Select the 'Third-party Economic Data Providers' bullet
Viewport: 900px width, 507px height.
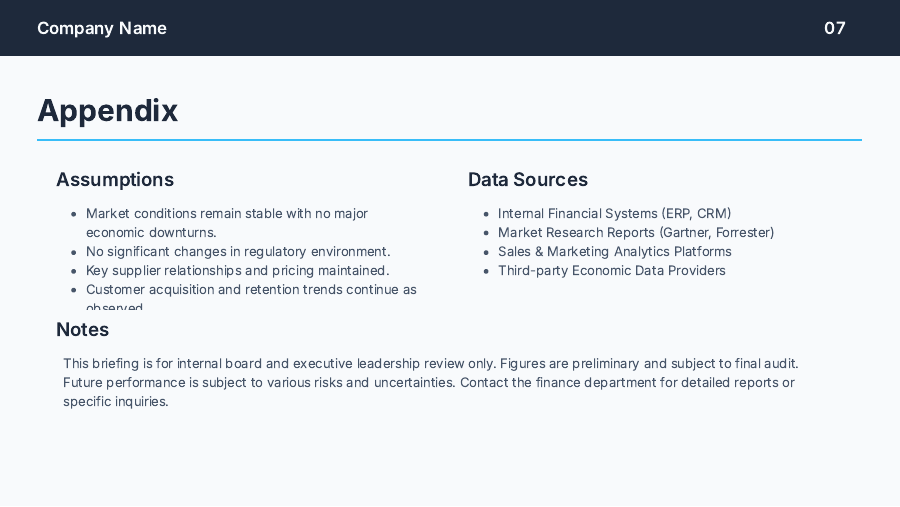pyautogui.click(x=611, y=271)
